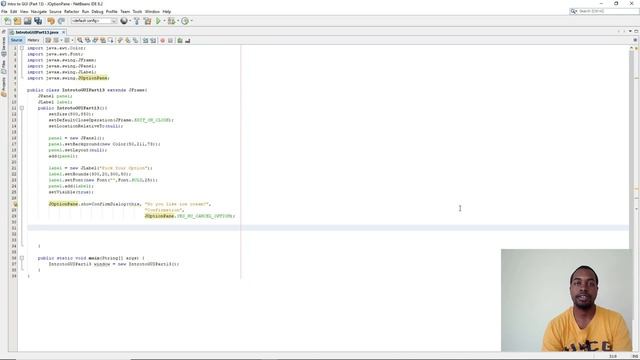
Task: Show opened documents list dropdown
Action: 630,31
